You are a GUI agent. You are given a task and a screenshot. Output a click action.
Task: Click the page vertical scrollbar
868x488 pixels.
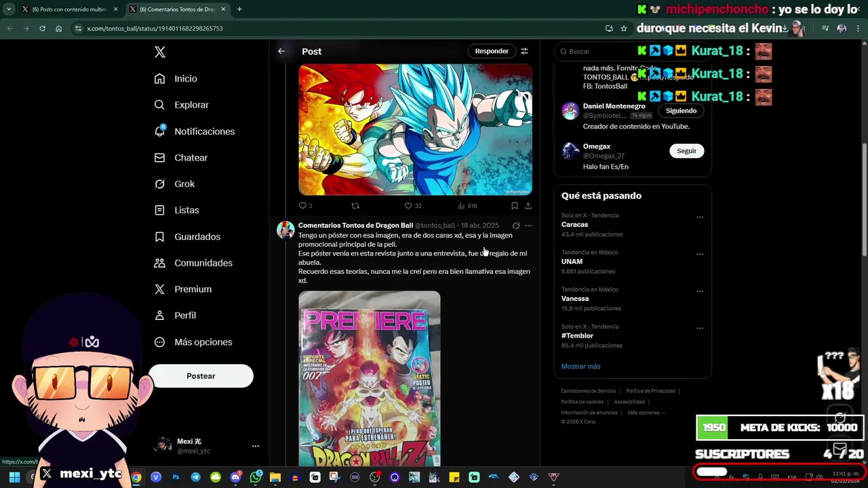(x=864, y=201)
